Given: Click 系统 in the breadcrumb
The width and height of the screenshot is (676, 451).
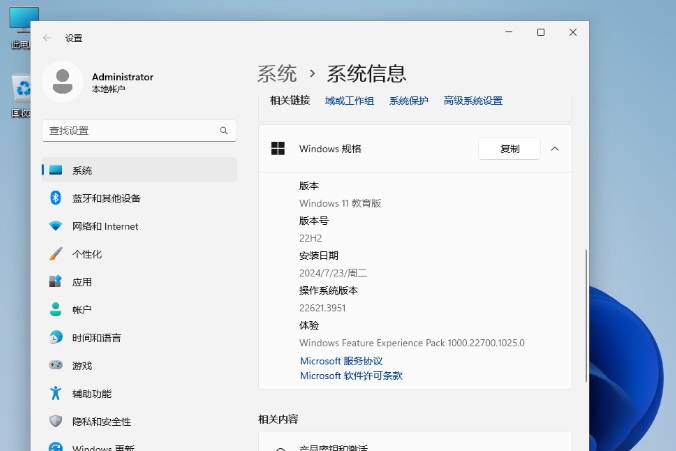Looking at the screenshot, I should coord(277,74).
